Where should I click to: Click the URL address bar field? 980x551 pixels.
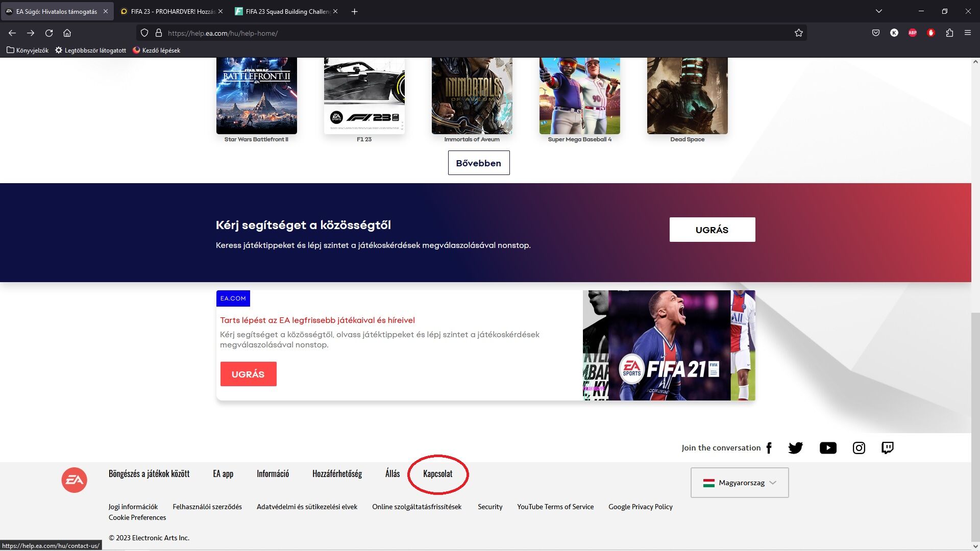[x=459, y=33]
